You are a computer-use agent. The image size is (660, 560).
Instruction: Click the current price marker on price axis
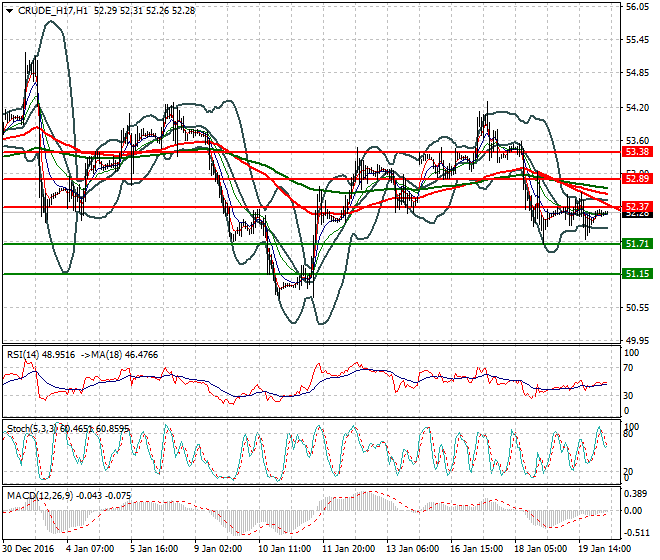636,213
